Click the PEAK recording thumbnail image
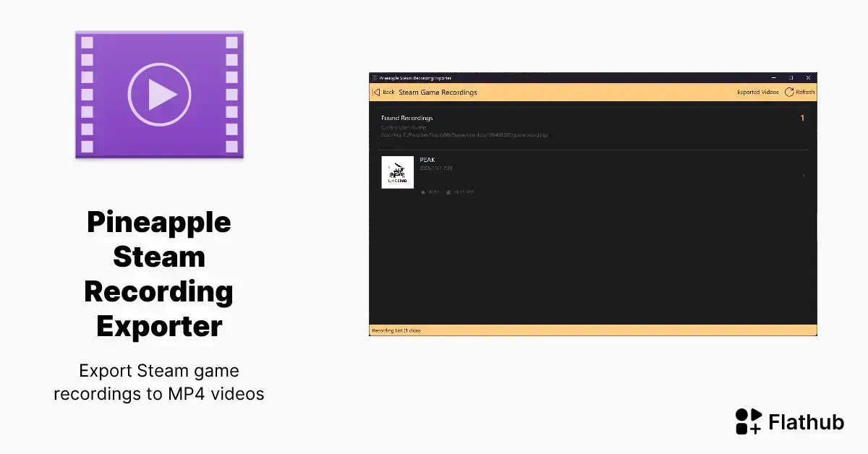This screenshot has width=868, height=454. coord(398,172)
